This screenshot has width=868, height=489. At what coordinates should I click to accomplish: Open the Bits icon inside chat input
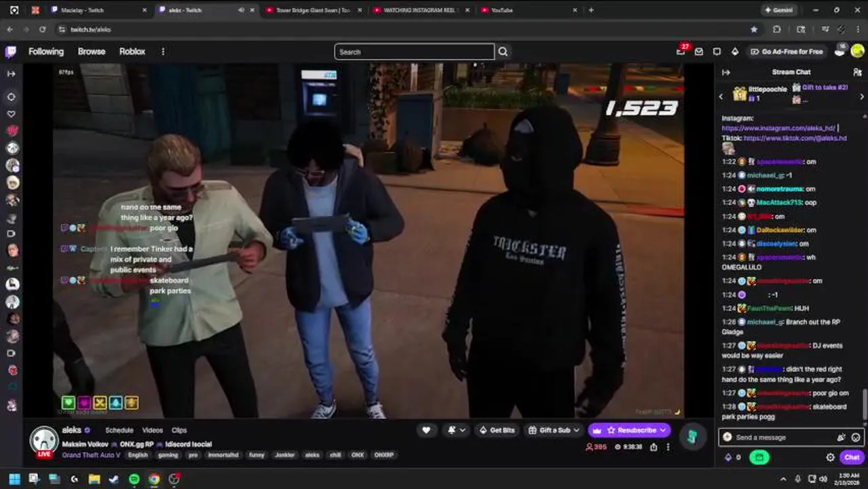(x=842, y=437)
